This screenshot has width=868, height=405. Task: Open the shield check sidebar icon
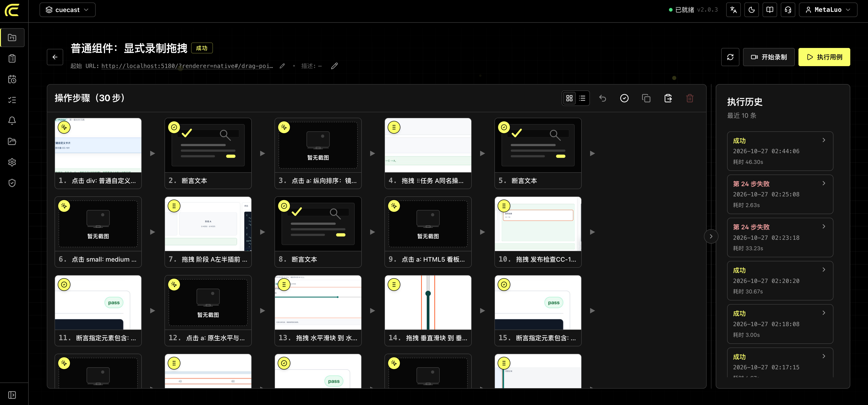[12, 183]
